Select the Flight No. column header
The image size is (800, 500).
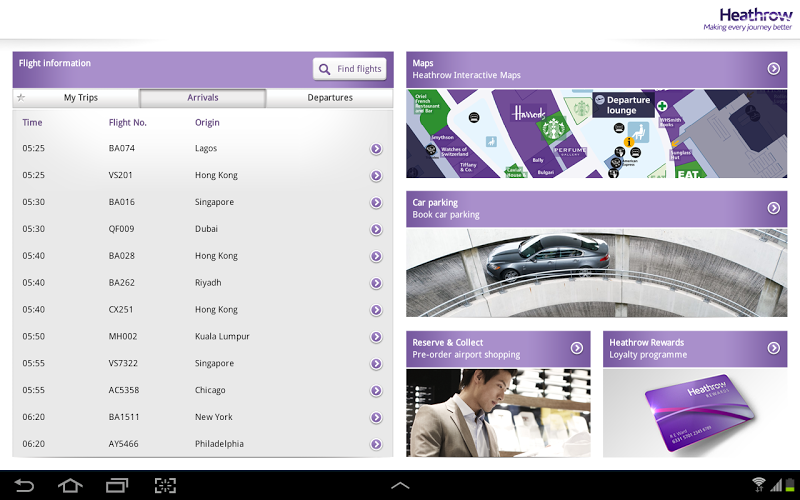pos(128,122)
